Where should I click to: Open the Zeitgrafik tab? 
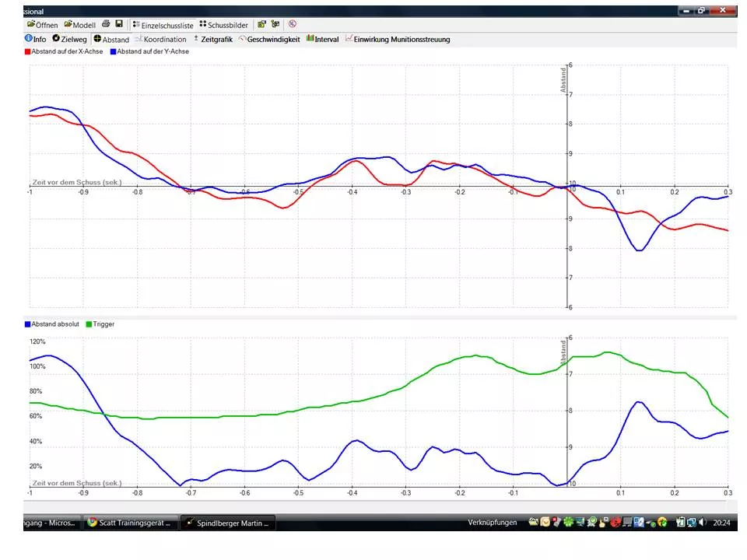pyautogui.click(x=212, y=39)
